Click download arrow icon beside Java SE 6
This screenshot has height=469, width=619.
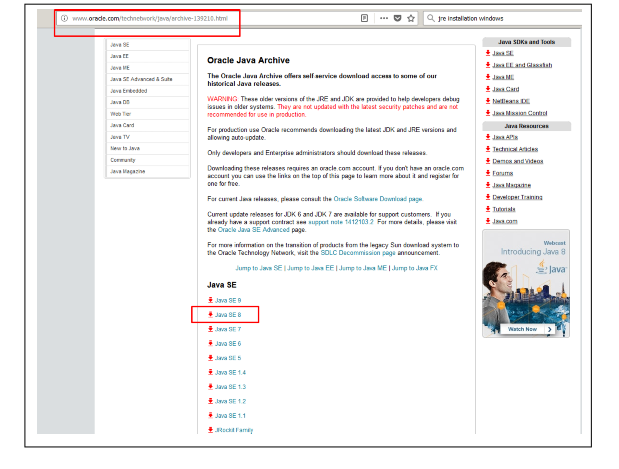pos(210,343)
